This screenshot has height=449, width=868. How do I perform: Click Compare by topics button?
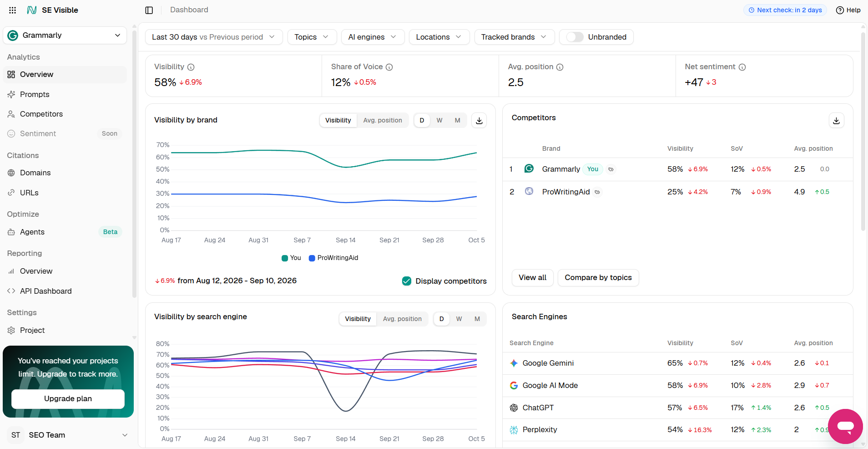pyautogui.click(x=598, y=278)
